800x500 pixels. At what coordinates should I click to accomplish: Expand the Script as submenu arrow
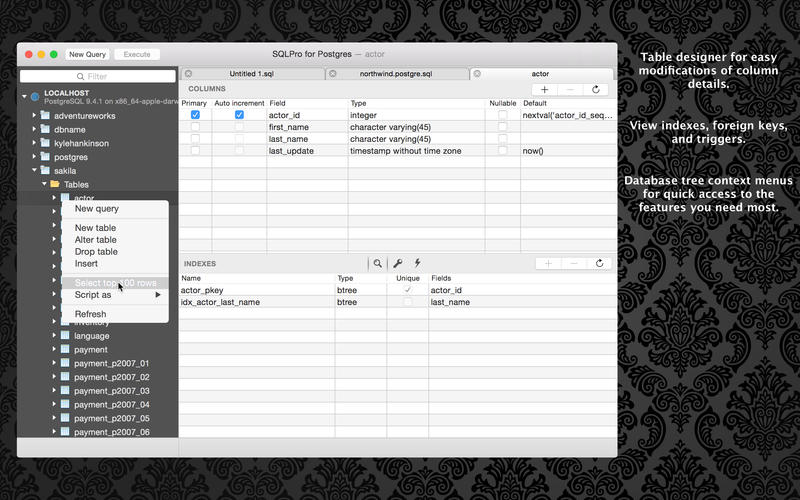pyautogui.click(x=157, y=295)
